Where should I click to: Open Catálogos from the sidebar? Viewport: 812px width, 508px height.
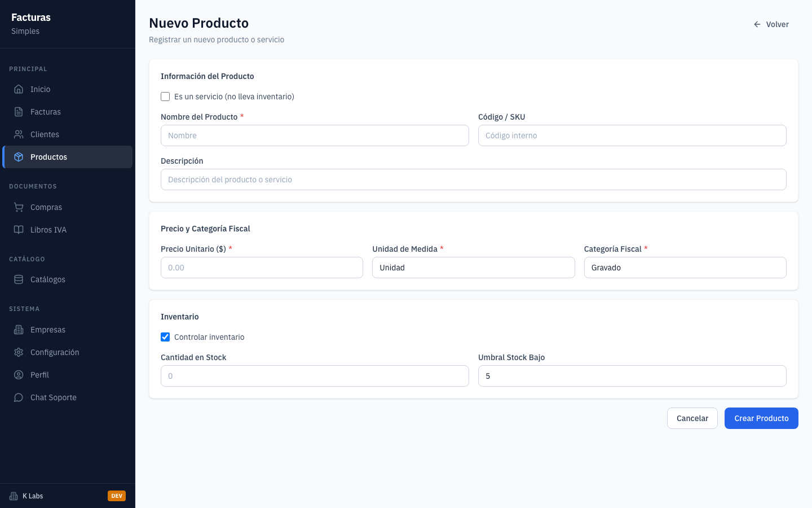click(68, 279)
